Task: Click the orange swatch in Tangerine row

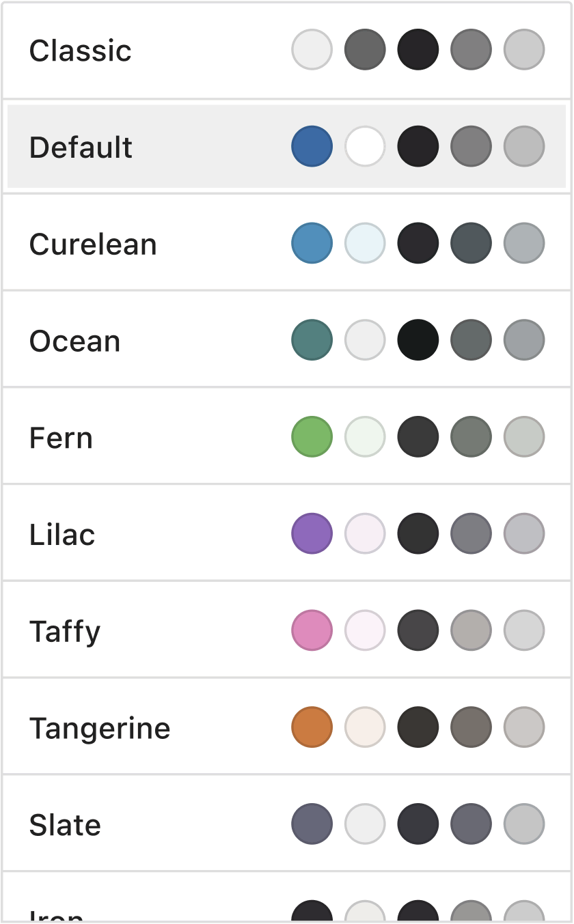Action: (x=312, y=728)
